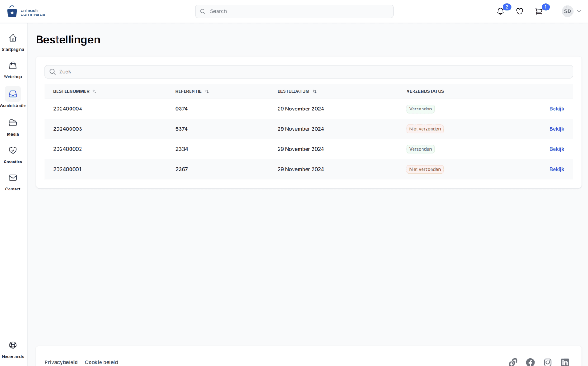Click Verzonden badge of order 202400002
Viewport: 588px width, 366px height.
(420, 149)
